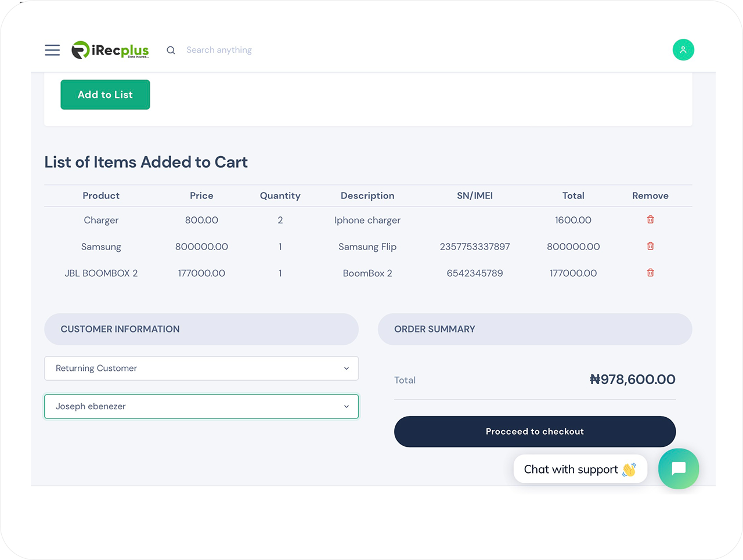Viewport: 743px width, 560px height.
Task: Open the user profile avatar
Action: click(683, 50)
